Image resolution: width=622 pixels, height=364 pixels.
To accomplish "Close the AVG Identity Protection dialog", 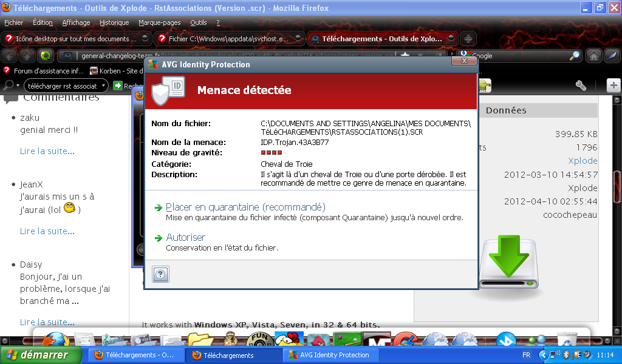I will point(464,61).
